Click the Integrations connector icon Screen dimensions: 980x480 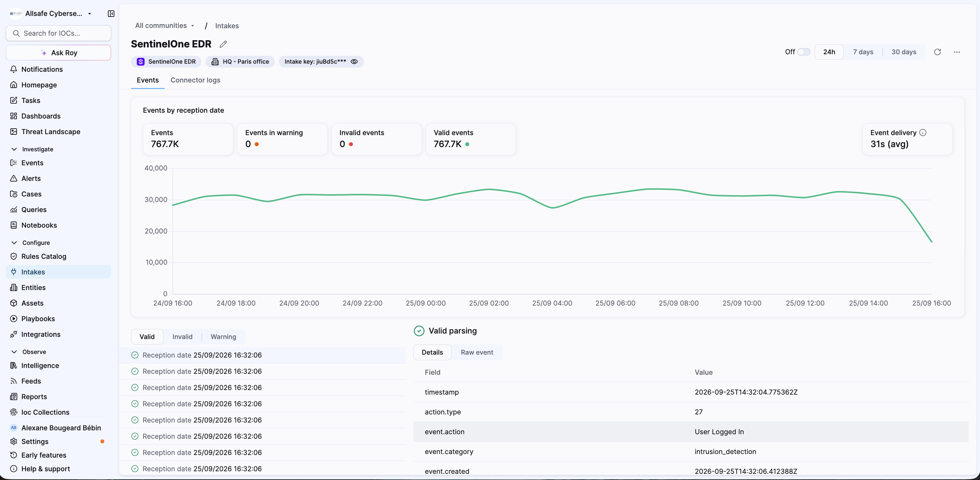tap(14, 334)
